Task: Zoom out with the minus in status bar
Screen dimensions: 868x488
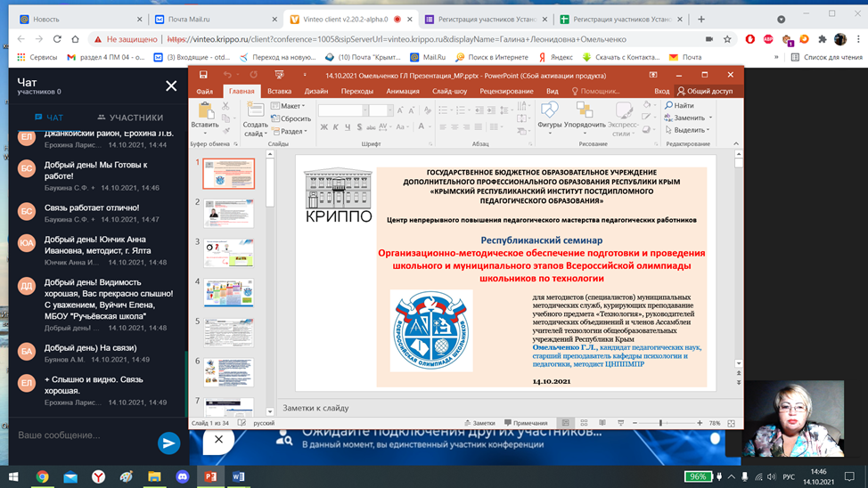Action: pyautogui.click(x=635, y=423)
